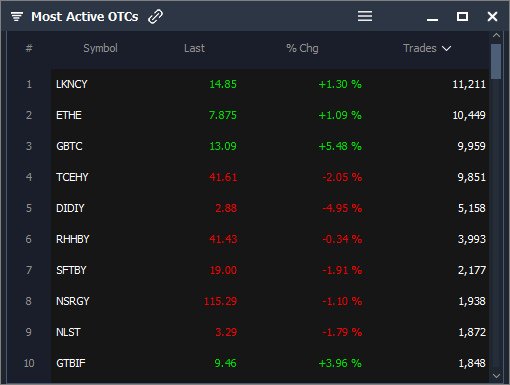510x385 pixels.
Task: Sort the list by % Chg column
Action: [302, 48]
